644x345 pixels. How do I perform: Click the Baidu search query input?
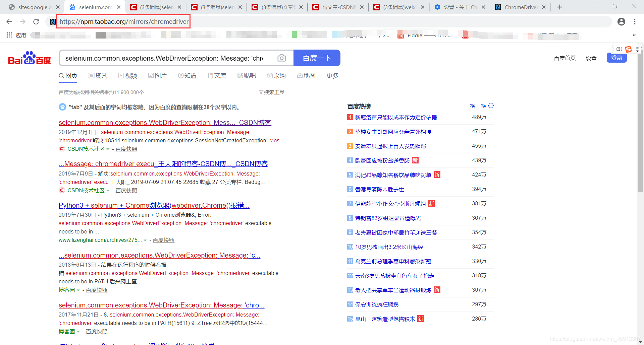point(164,58)
